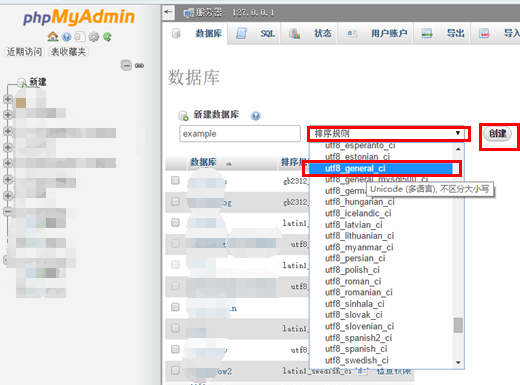Toggle the link with main panel chain icon
Screen dimensions: 520x385
139,66
